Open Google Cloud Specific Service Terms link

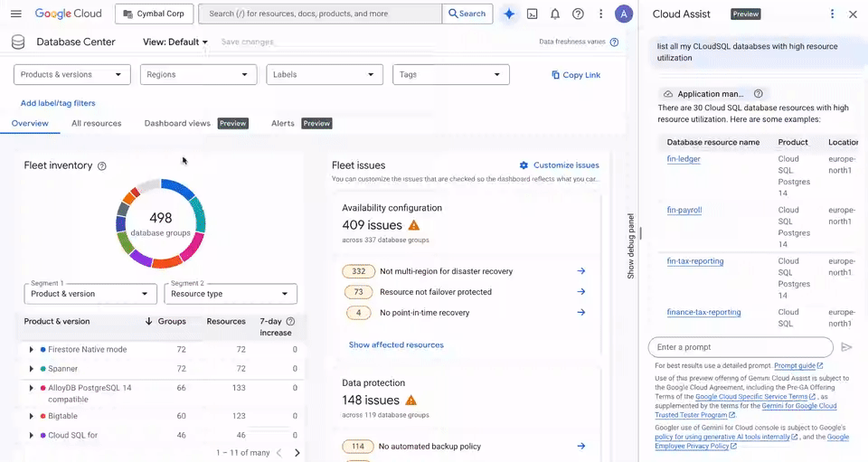tap(756, 397)
